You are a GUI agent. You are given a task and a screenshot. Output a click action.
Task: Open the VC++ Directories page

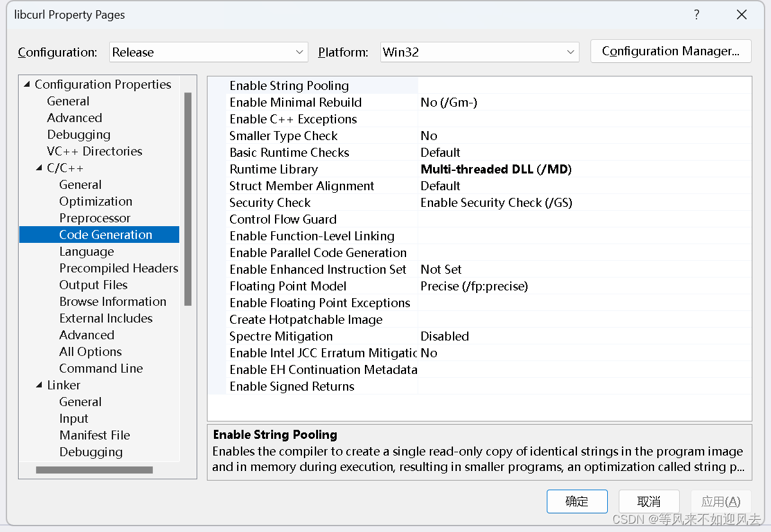pyautogui.click(x=94, y=151)
